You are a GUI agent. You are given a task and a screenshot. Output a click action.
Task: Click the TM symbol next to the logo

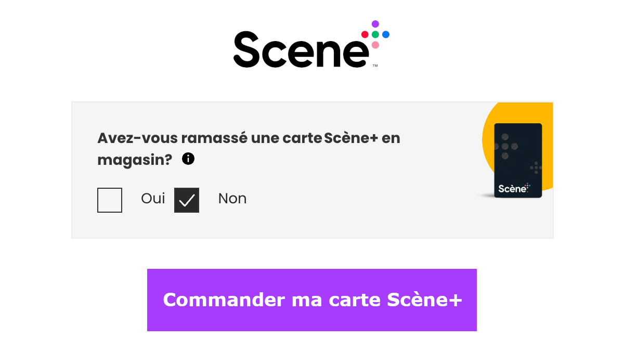[x=375, y=66]
